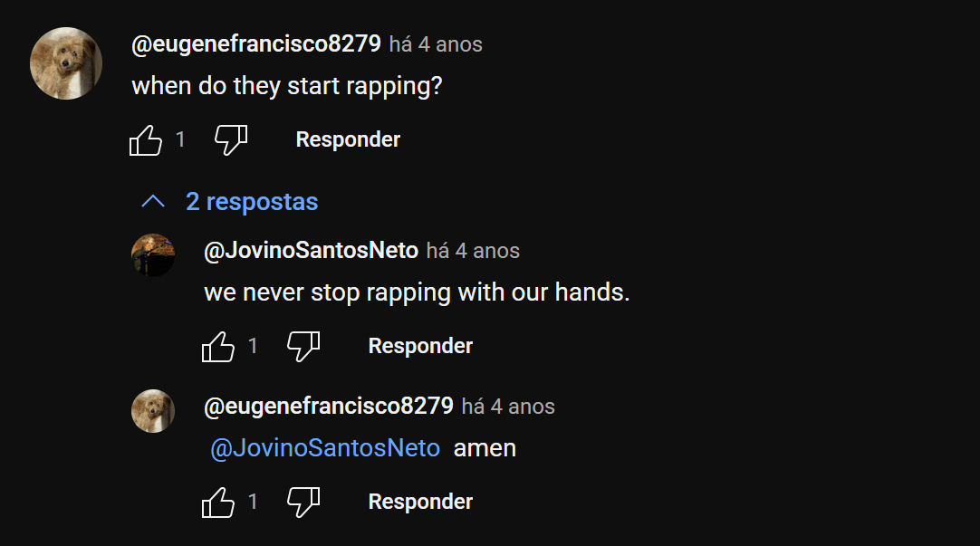Click the "2 respostas" replies toggle
980x546 pixels.
(x=252, y=201)
